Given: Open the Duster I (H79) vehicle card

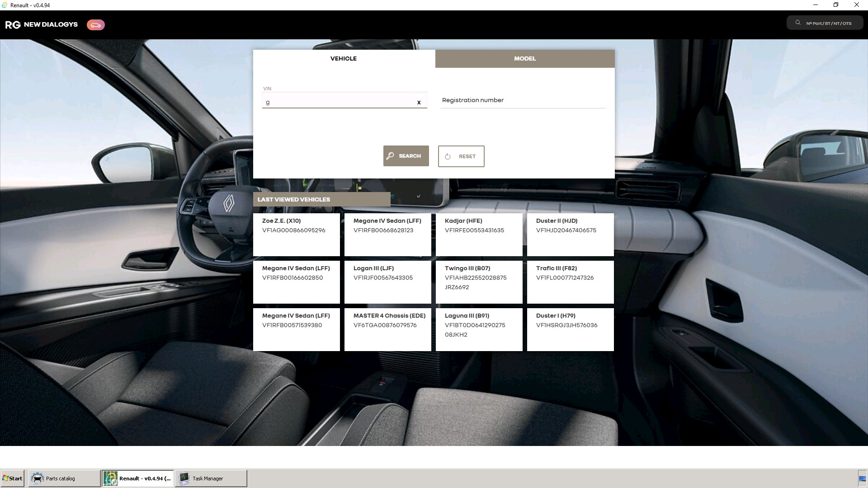Looking at the screenshot, I should [x=571, y=329].
